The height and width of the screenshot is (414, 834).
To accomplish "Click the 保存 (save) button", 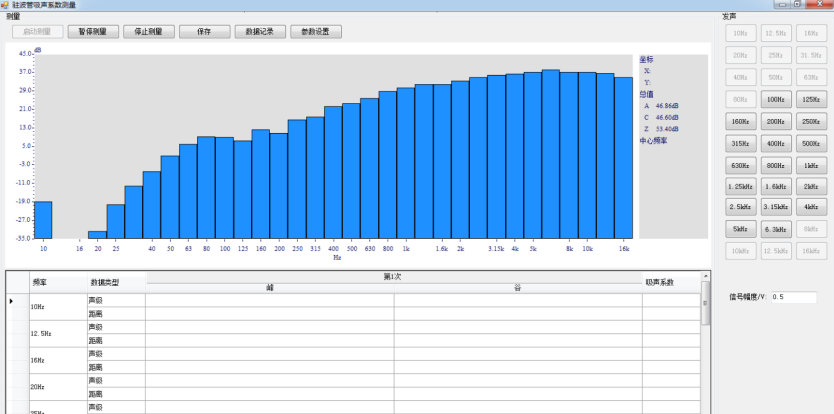I will point(204,31).
